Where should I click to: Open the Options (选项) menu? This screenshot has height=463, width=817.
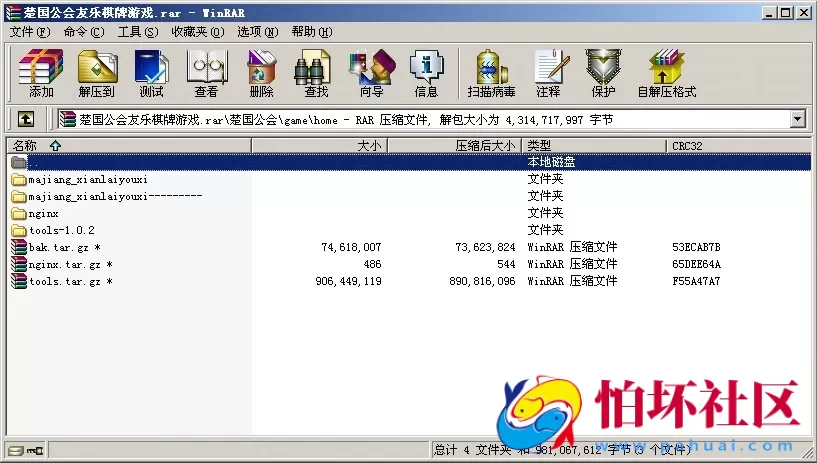[x=258, y=32]
